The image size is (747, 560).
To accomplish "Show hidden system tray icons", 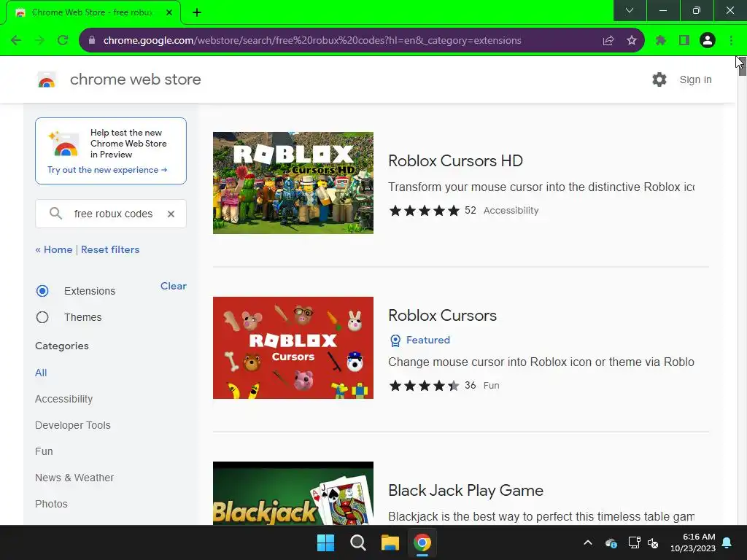I will pos(588,542).
